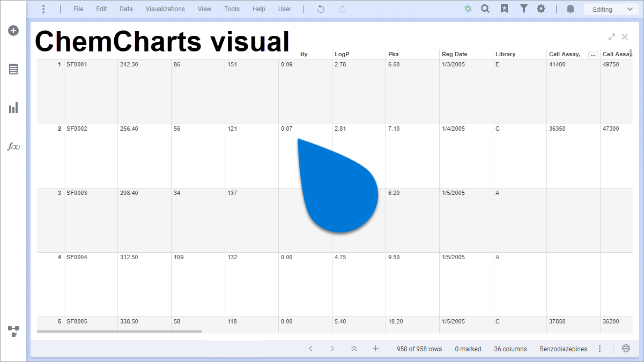Click the ChemCharts atom icon in toolbar
644x362 pixels.
[x=468, y=9]
